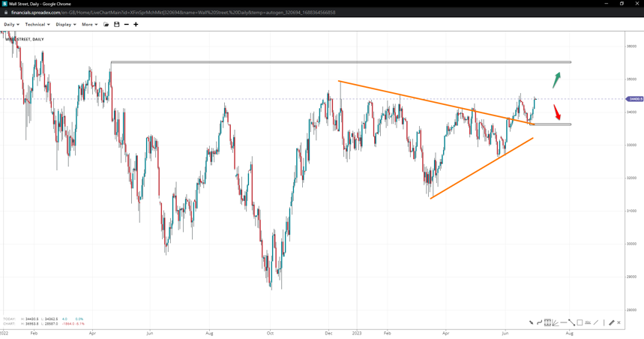Close the drawing toolbar with the X
The height and width of the screenshot is (339, 644).
coord(619,322)
